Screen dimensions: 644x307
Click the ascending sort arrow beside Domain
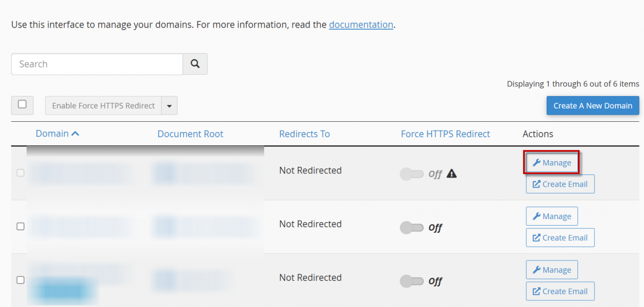coord(75,134)
